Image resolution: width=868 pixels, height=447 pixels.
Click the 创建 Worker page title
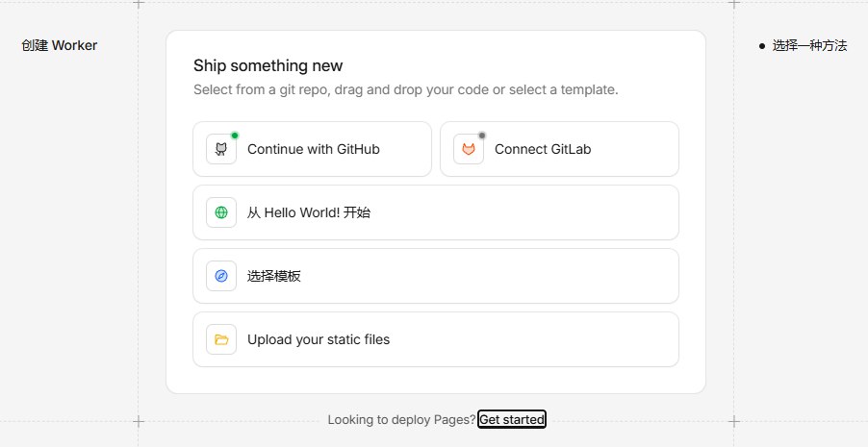click(60, 45)
